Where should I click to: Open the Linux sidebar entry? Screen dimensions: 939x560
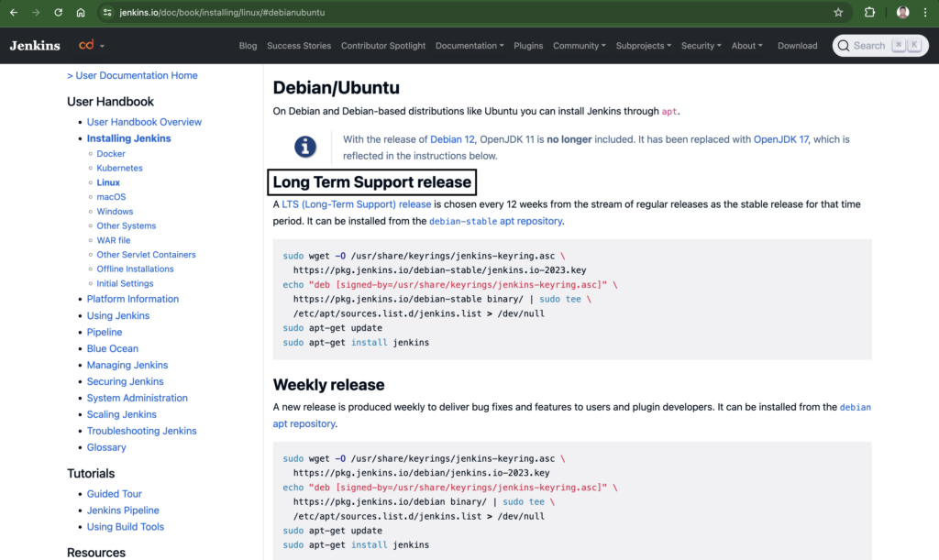108,182
